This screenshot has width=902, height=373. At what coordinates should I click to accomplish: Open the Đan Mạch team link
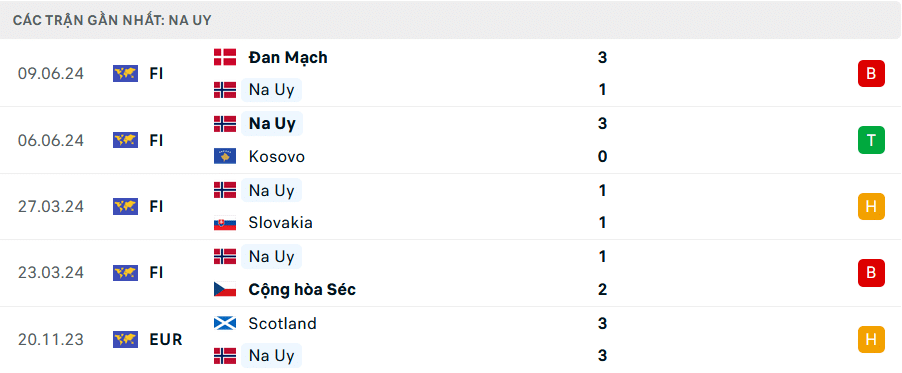[x=288, y=58]
